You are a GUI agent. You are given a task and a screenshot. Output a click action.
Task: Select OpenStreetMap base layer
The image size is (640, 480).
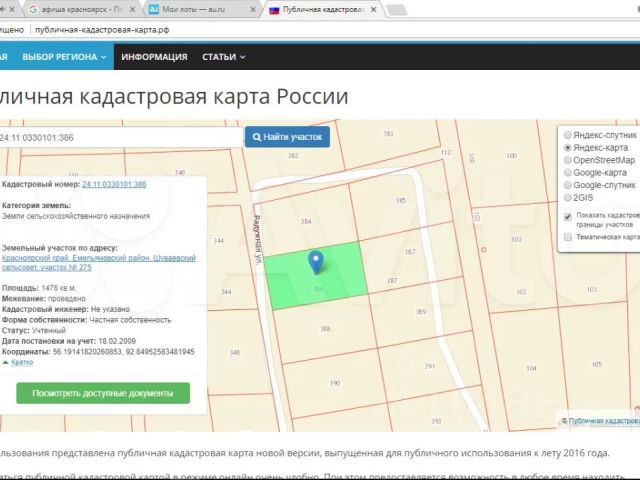tap(569, 160)
